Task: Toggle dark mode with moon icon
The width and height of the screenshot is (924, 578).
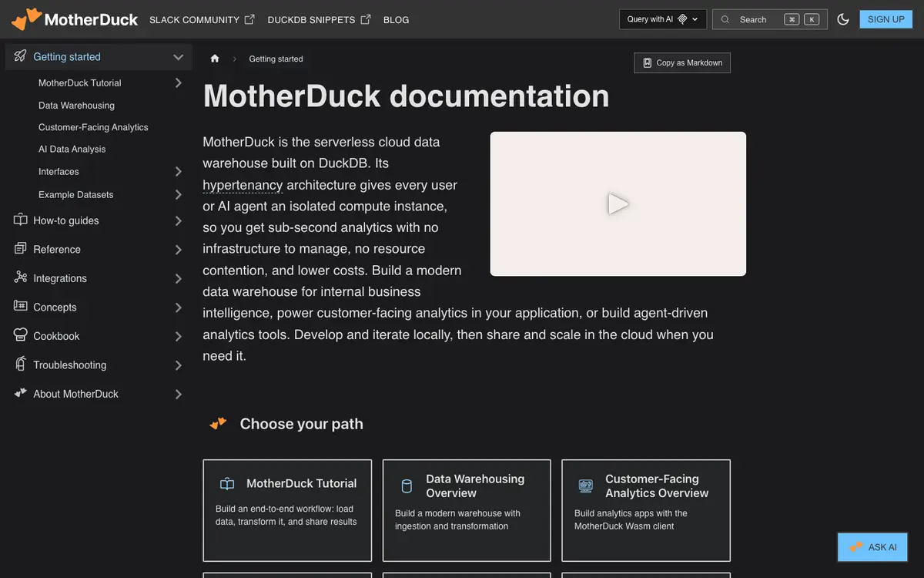Action: pos(843,19)
